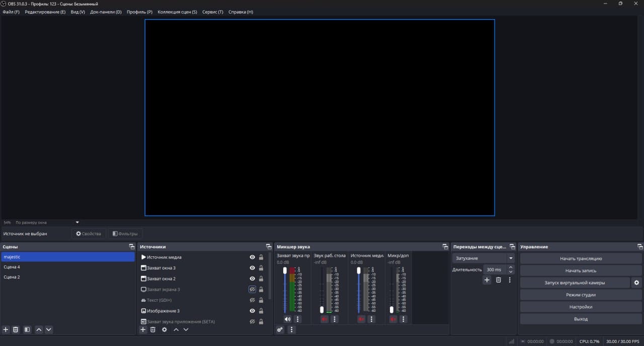644x346 pixels.
Task: Open source properties gear in Источники toolbar
Action: (165, 329)
